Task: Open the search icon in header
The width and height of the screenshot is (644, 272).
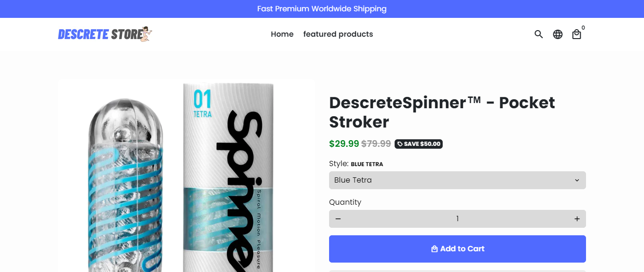Action: pyautogui.click(x=539, y=34)
